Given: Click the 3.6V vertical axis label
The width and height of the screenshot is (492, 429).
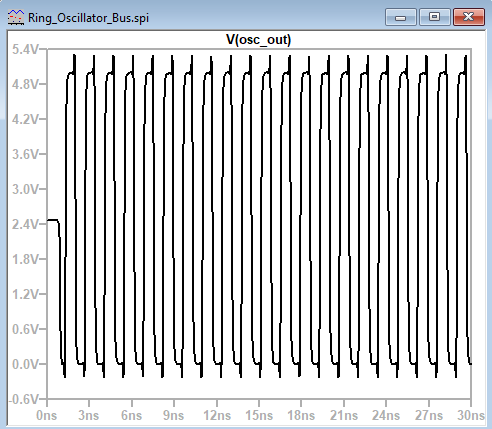Looking at the screenshot, I should pos(26,154).
